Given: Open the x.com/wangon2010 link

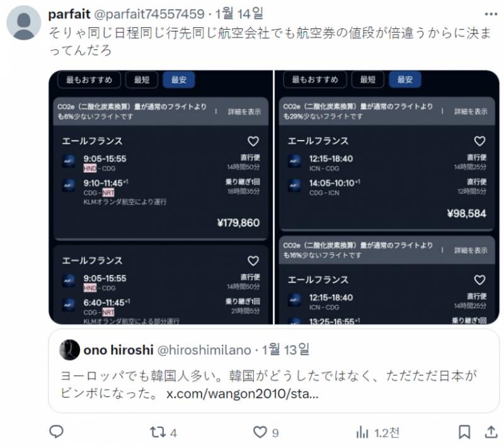Looking at the screenshot, I should coord(243,393).
